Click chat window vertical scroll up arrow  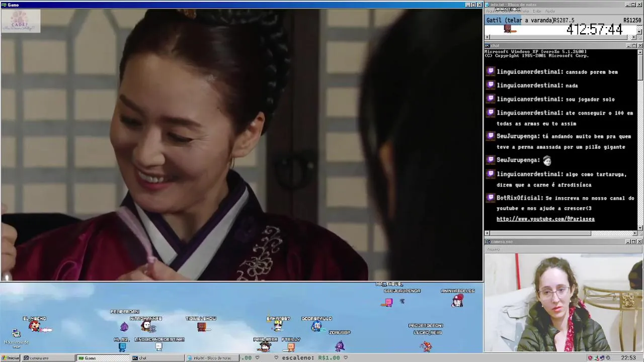tap(640, 51)
